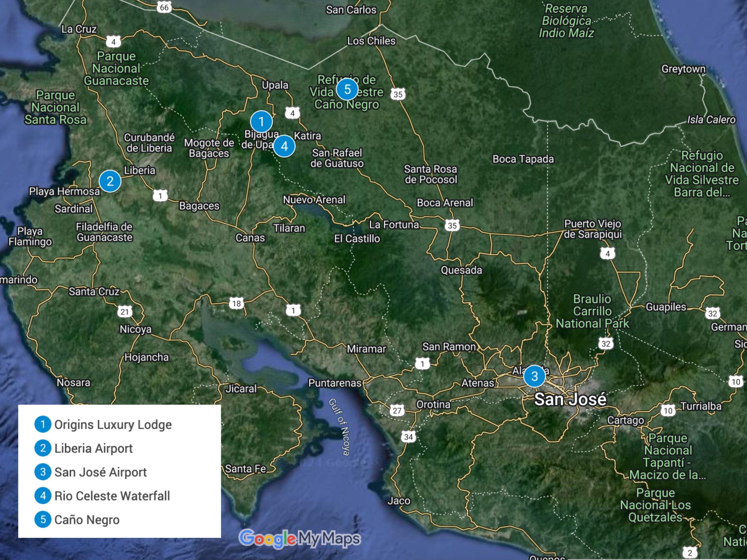
Task: Click route 34 shield south of Orotina
Action: 408,437
